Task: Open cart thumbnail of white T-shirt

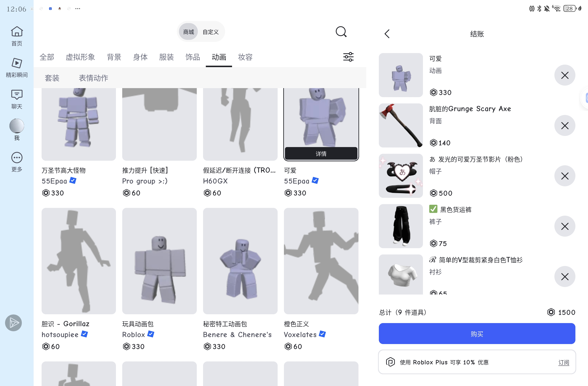Action: [401, 274]
